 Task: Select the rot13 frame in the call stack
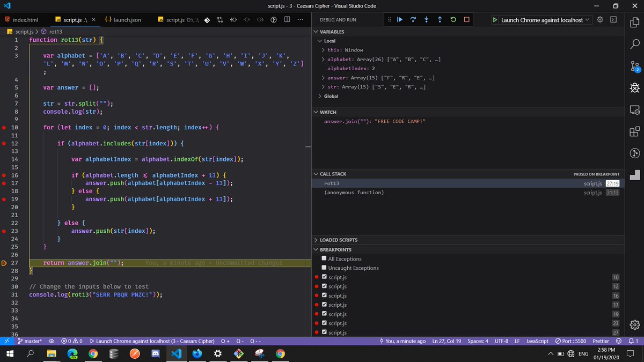coord(332,183)
